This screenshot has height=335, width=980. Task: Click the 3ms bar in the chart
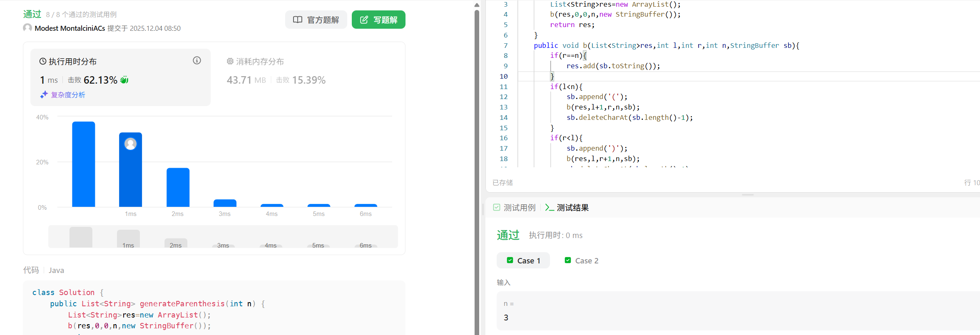(x=225, y=203)
